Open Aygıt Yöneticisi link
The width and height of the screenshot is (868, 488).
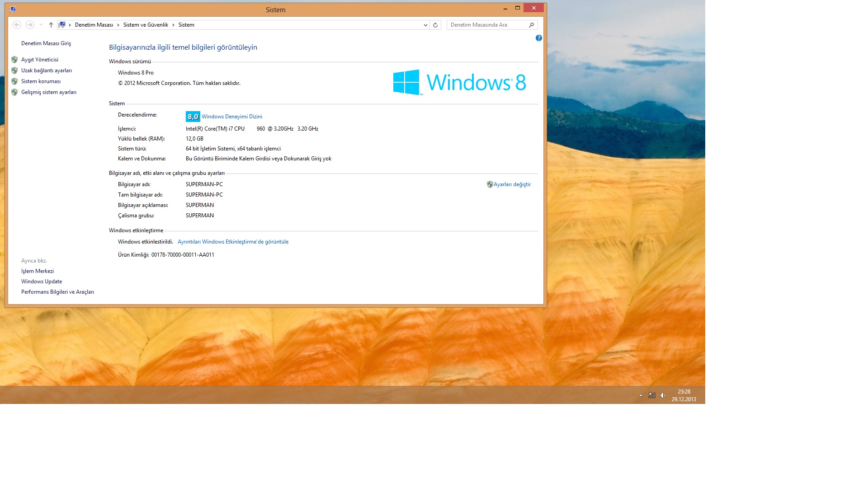click(x=40, y=60)
